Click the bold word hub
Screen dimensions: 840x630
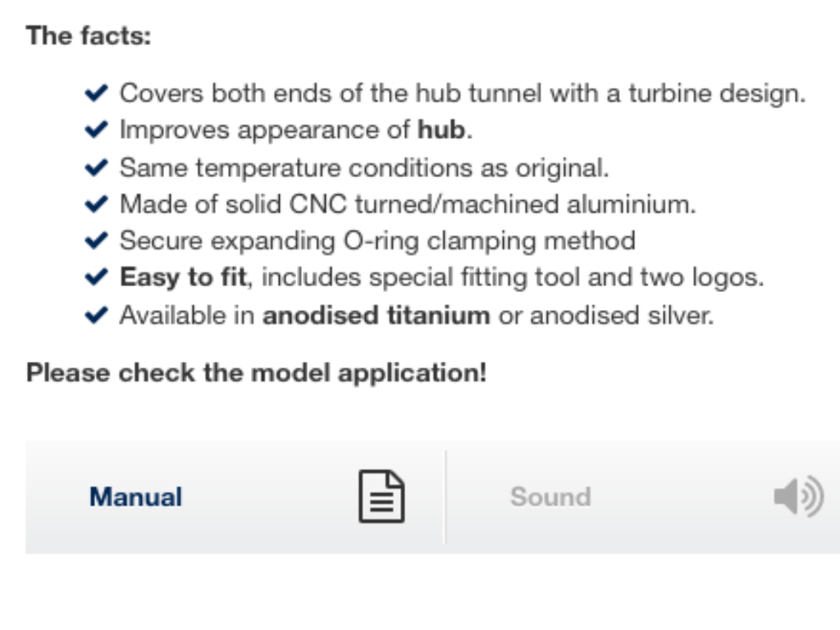[x=441, y=130]
